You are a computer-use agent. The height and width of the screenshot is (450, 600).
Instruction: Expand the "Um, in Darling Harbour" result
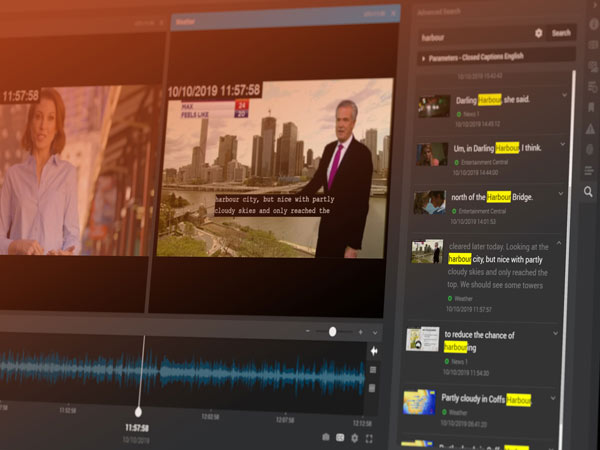click(x=562, y=144)
